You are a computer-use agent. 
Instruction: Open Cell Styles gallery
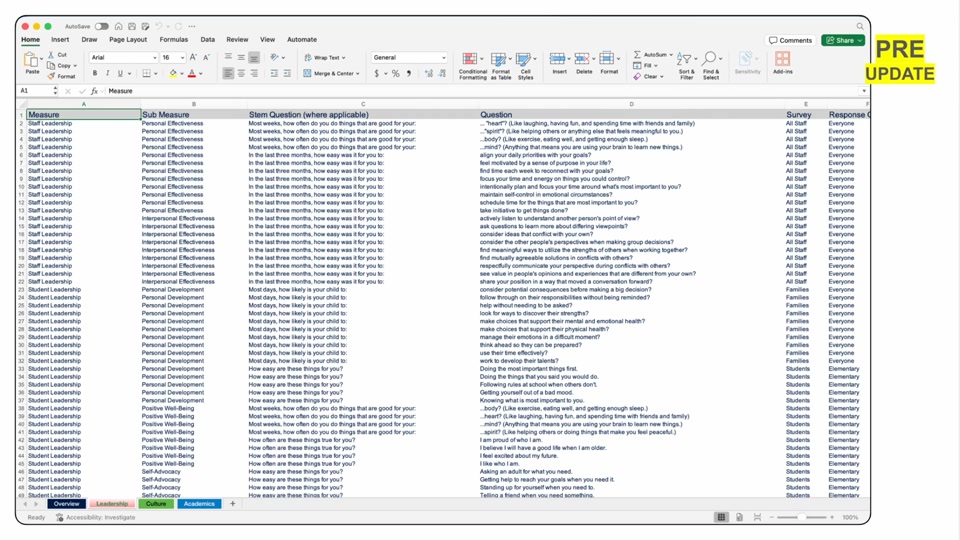(525, 66)
